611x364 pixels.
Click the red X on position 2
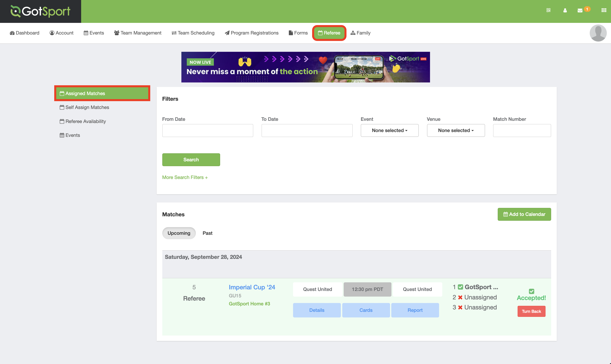(460, 297)
